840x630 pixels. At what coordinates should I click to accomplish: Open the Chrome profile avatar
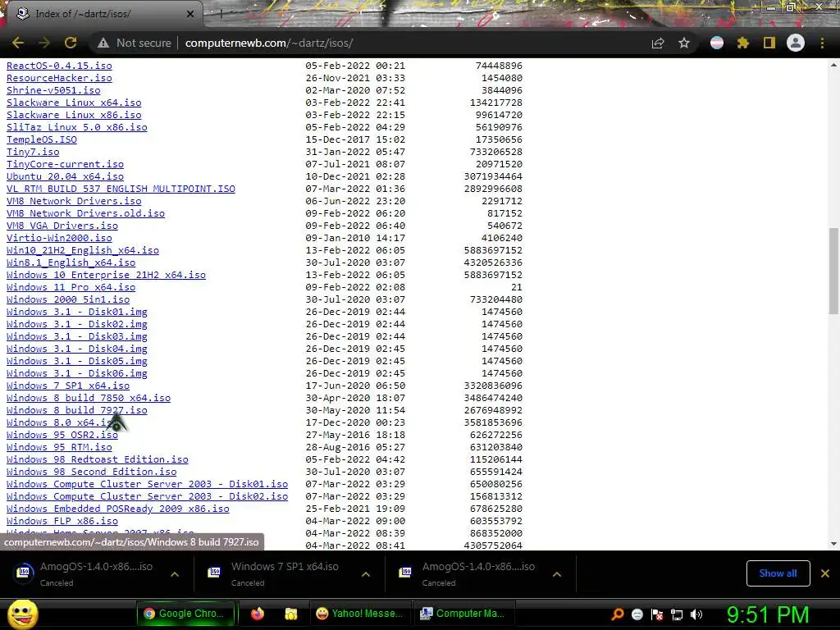[x=796, y=43]
